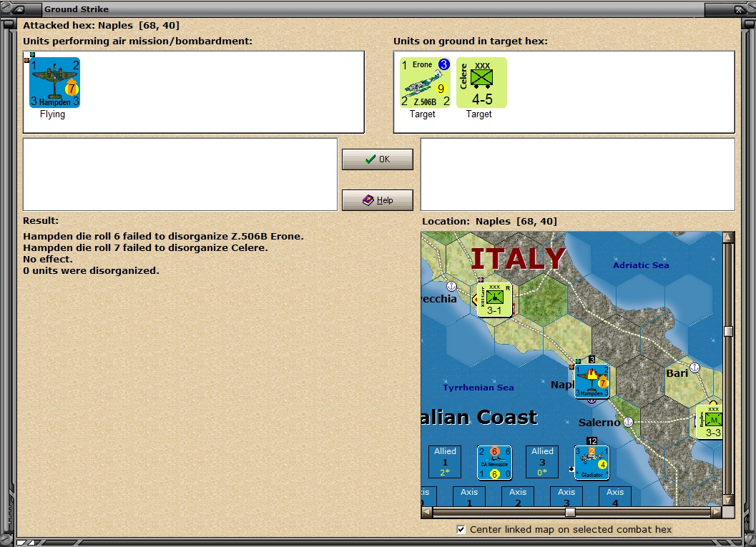
Task: Click the OK button
Action: [x=378, y=159]
